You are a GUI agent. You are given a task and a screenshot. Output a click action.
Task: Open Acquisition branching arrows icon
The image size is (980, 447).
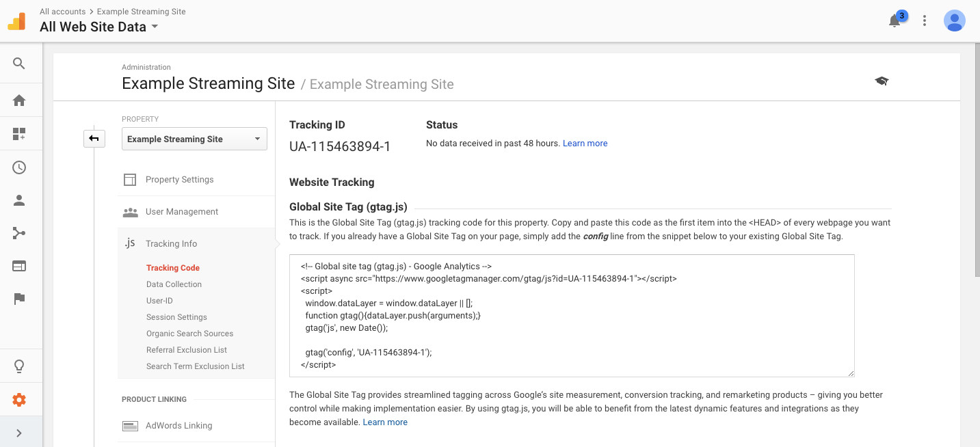click(x=19, y=233)
